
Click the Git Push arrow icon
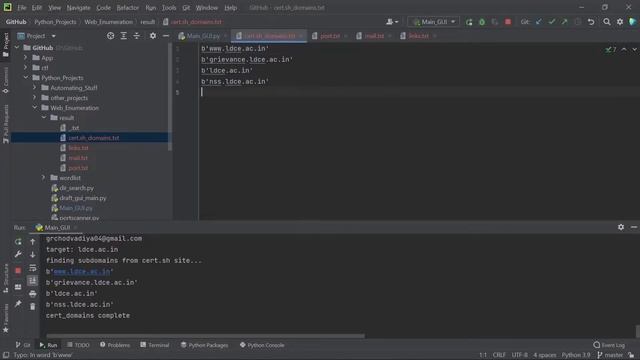(x=564, y=22)
